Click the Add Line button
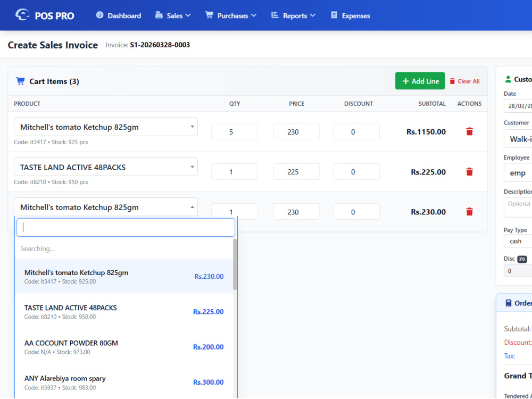The image size is (532, 399). tap(420, 81)
